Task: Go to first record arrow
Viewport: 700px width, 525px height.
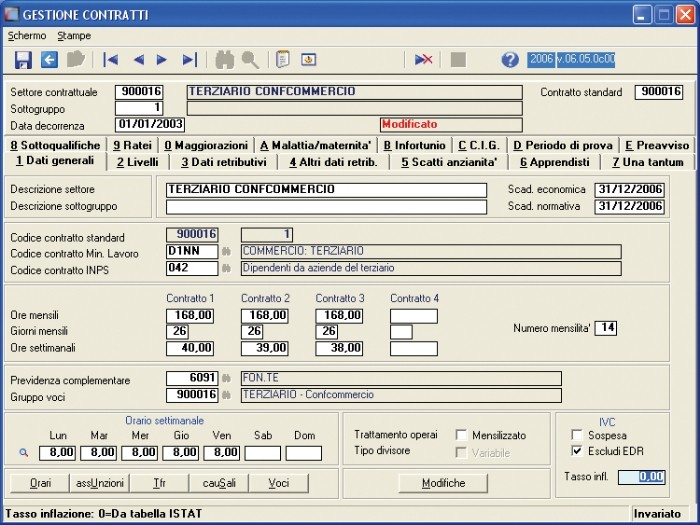Action: tap(110, 59)
